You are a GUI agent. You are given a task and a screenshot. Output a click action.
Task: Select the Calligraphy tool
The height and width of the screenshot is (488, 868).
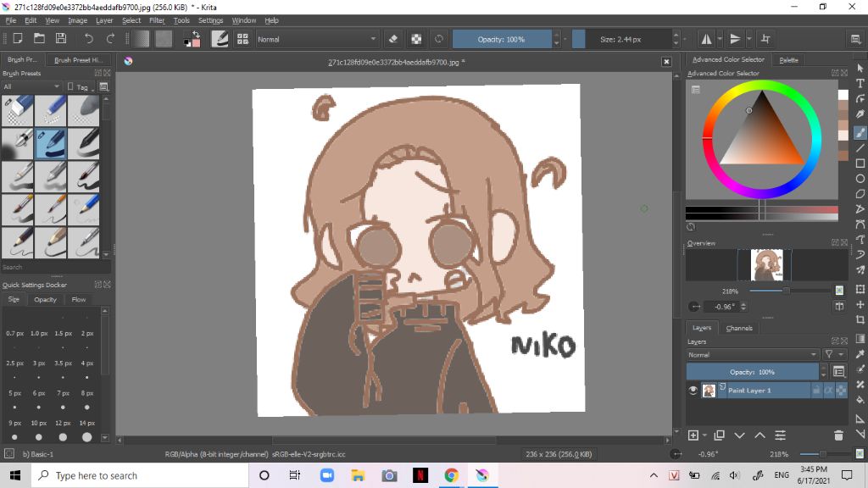click(860, 114)
